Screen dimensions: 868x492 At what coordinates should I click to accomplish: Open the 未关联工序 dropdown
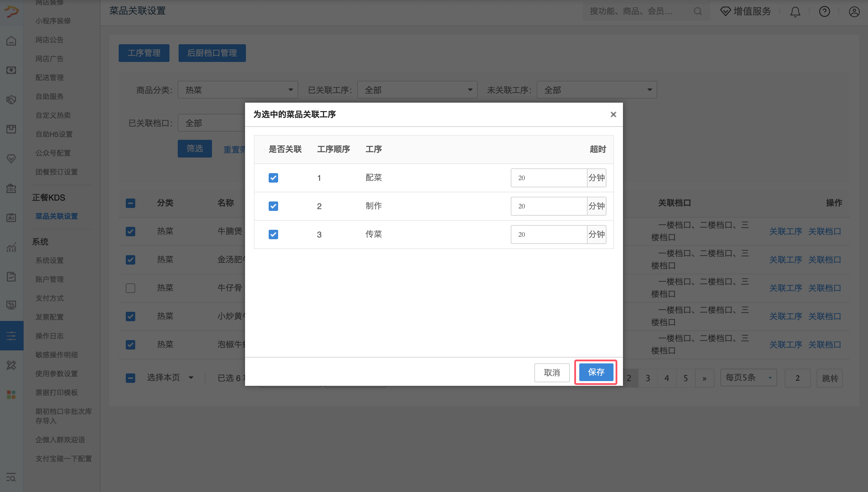click(597, 90)
